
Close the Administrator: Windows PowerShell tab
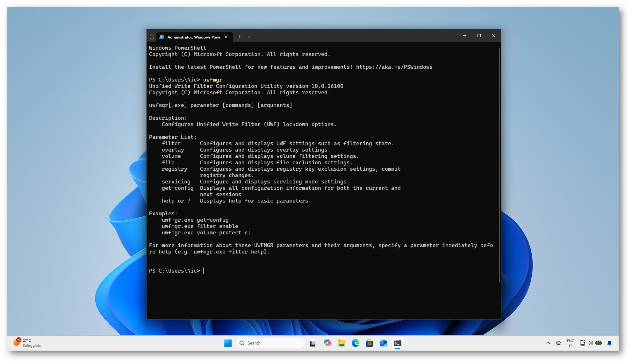pyautogui.click(x=226, y=37)
